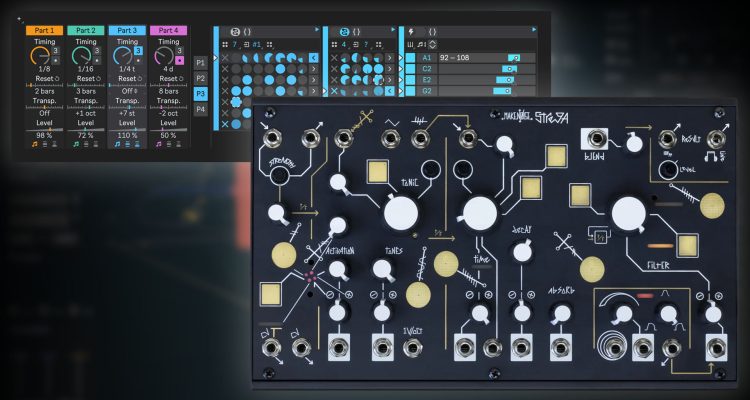Switch to the P4 page
The image size is (750, 400).
(200, 109)
